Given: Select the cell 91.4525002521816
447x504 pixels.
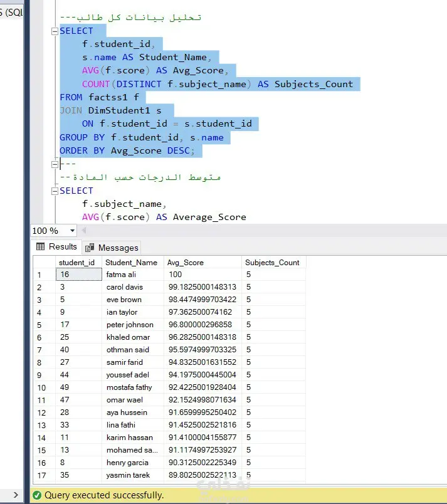Looking at the screenshot, I should [x=202, y=425].
